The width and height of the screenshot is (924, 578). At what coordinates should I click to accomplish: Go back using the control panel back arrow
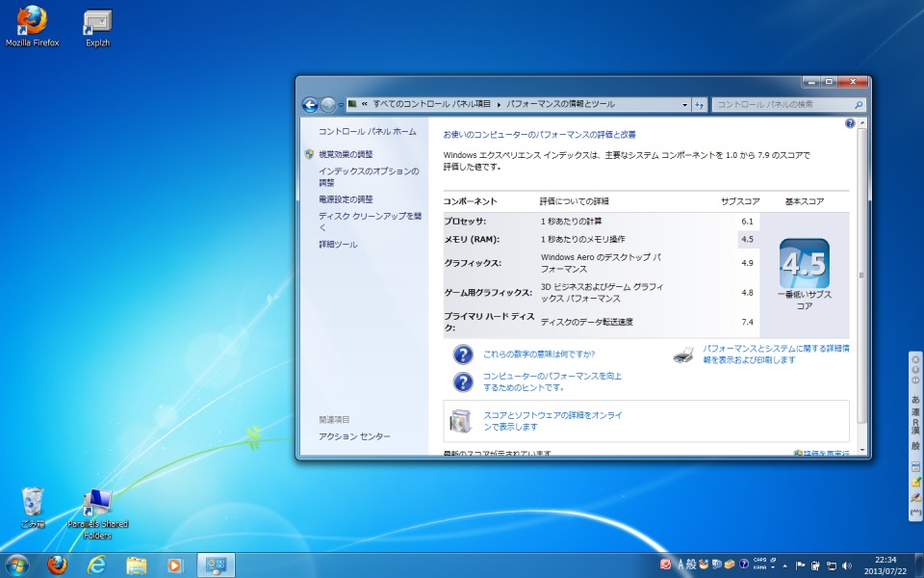(x=310, y=104)
